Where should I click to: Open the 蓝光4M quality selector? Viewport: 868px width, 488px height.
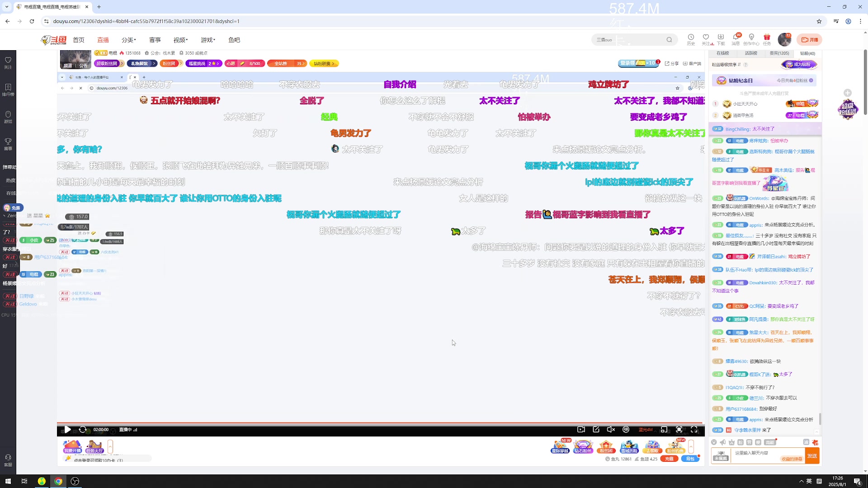[646, 430]
